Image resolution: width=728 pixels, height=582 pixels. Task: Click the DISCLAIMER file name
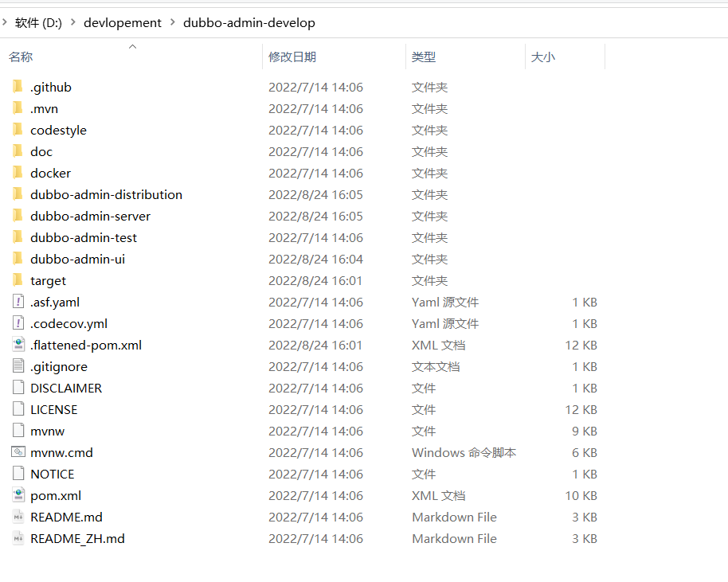[x=66, y=388]
